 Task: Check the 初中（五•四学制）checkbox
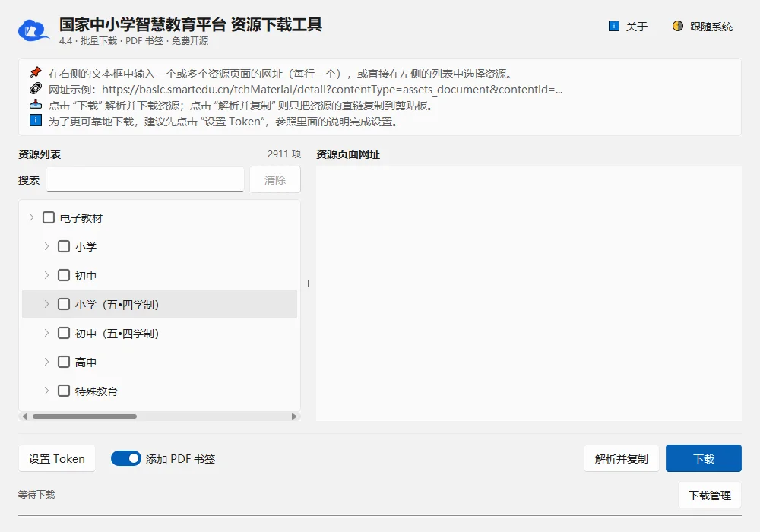pos(64,333)
